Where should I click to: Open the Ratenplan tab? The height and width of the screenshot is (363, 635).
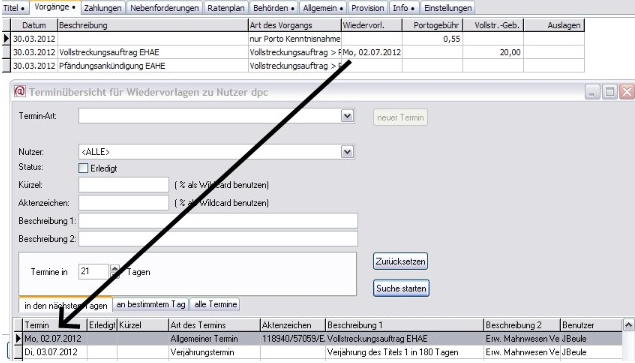click(x=226, y=8)
